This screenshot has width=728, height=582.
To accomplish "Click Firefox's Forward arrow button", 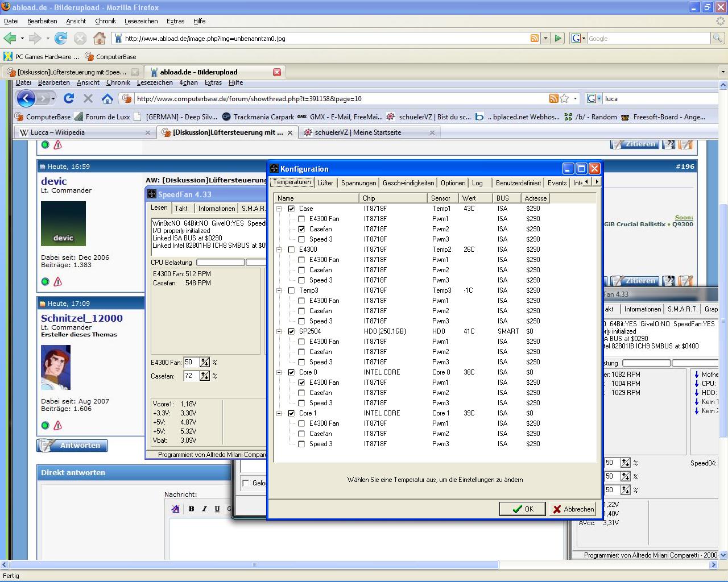I will click(35, 38).
